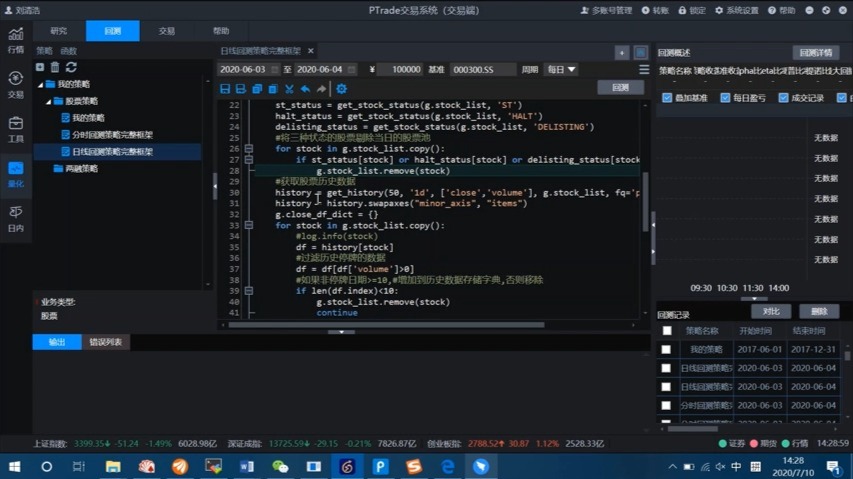Check the first 日线回测策略 record checkbox
Screen dimensions: 853x479
666,368
